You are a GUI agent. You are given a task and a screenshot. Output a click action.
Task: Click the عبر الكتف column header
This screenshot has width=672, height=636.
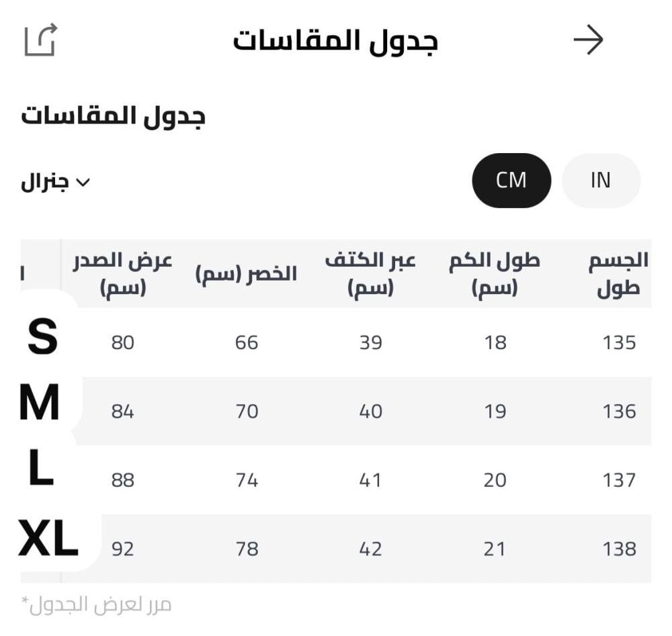[x=370, y=274]
